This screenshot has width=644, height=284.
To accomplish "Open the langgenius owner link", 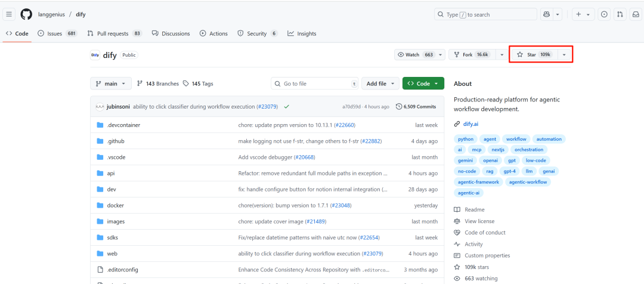I will [52, 14].
